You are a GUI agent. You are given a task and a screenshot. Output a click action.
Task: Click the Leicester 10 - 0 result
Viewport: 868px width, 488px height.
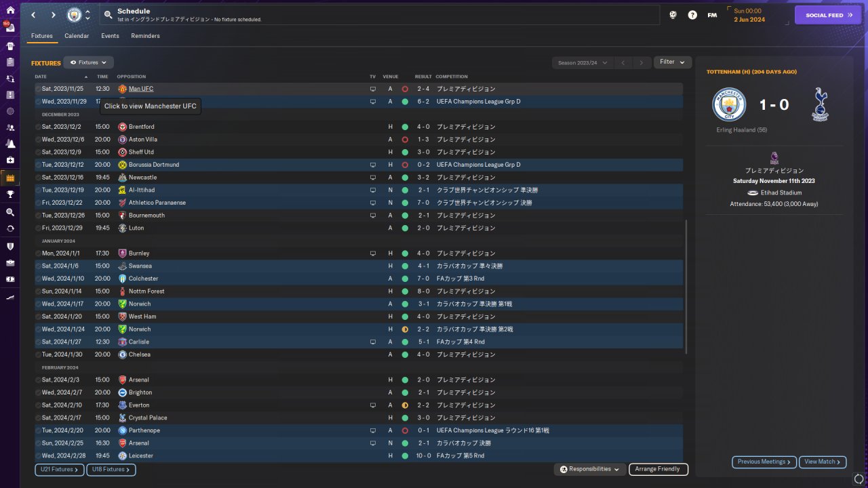[424, 455]
